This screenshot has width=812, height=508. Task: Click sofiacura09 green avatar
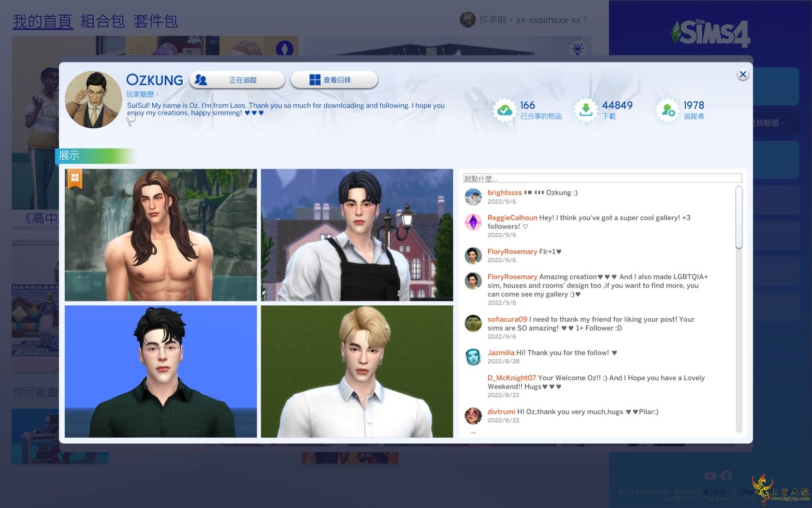coord(473,323)
